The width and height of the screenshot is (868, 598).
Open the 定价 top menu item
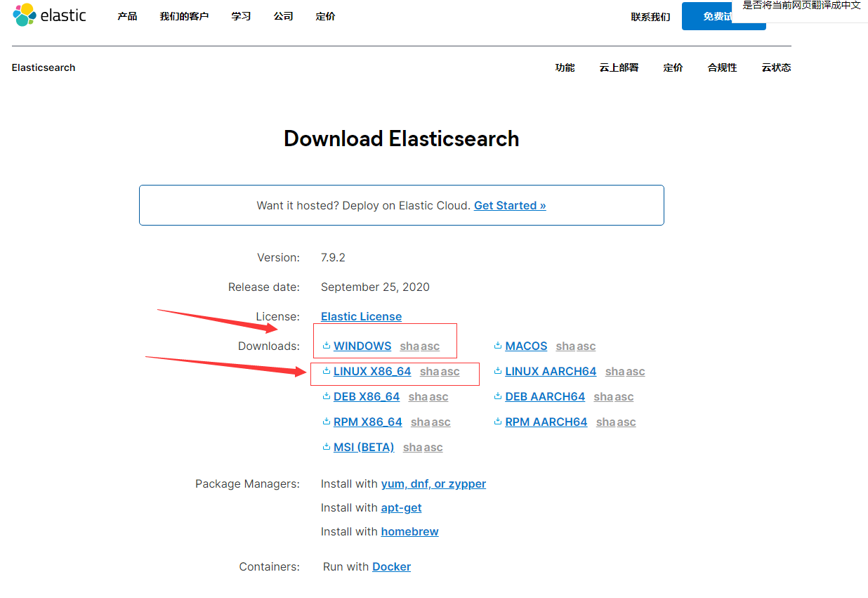[x=325, y=16]
